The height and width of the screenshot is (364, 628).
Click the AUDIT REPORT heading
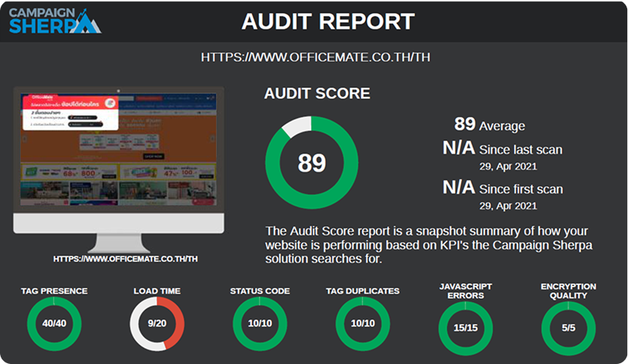[x=328, y=21]
